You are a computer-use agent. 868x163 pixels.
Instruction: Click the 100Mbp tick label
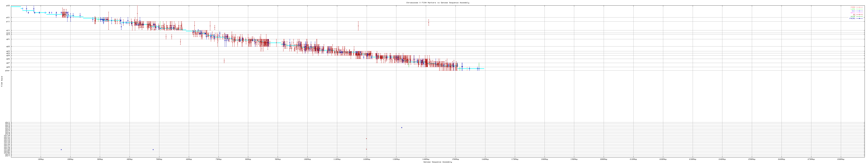click(x=307, y=159)
